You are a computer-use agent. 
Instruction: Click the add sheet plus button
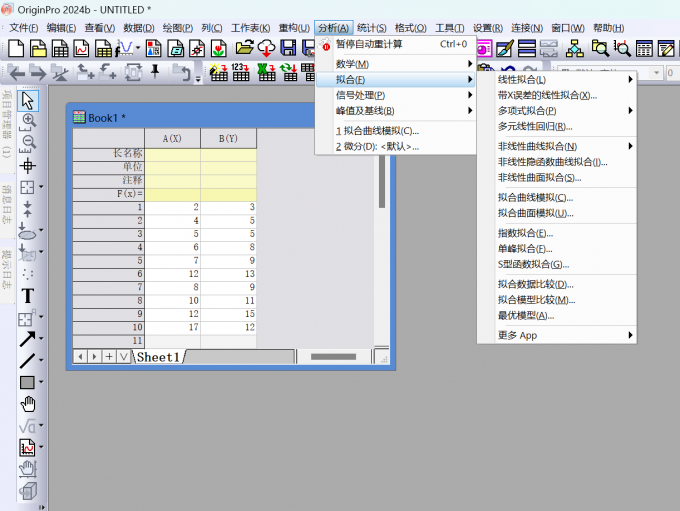pos(109,357)
